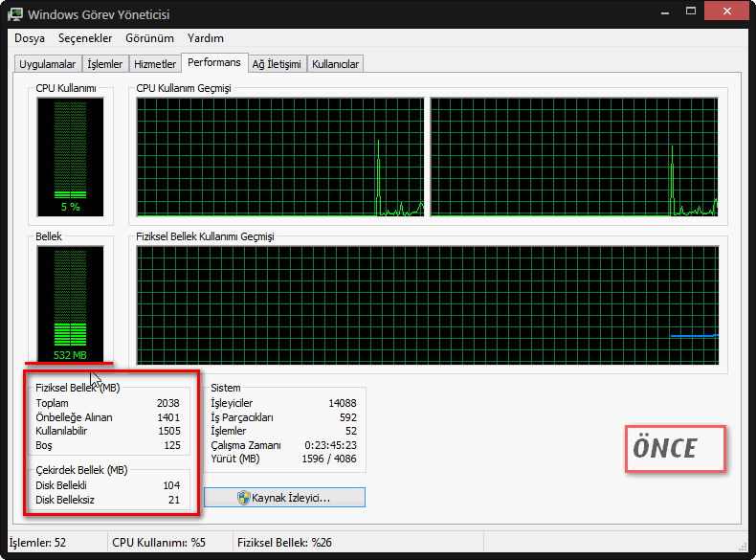
Task: Click the second CPU history graph
Action: click(x=574, y=157)
